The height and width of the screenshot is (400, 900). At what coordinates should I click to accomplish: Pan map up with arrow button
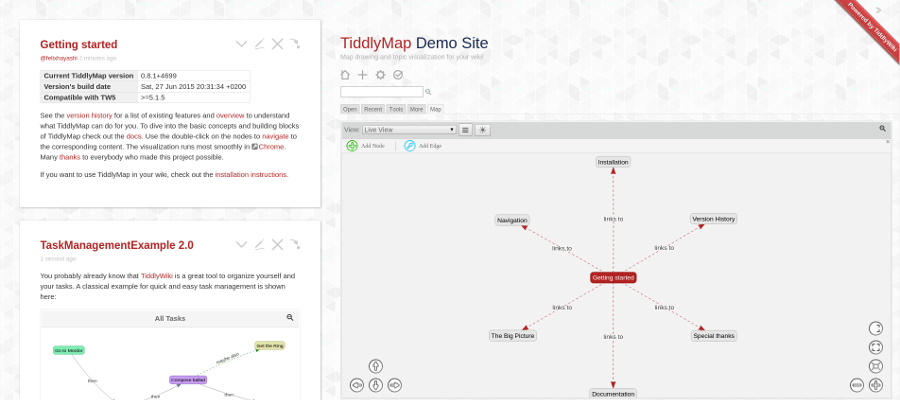tap(375, 366)
